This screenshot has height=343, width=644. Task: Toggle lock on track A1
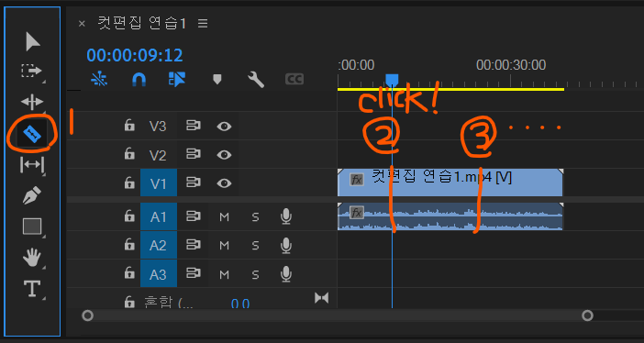coord(129,216)
